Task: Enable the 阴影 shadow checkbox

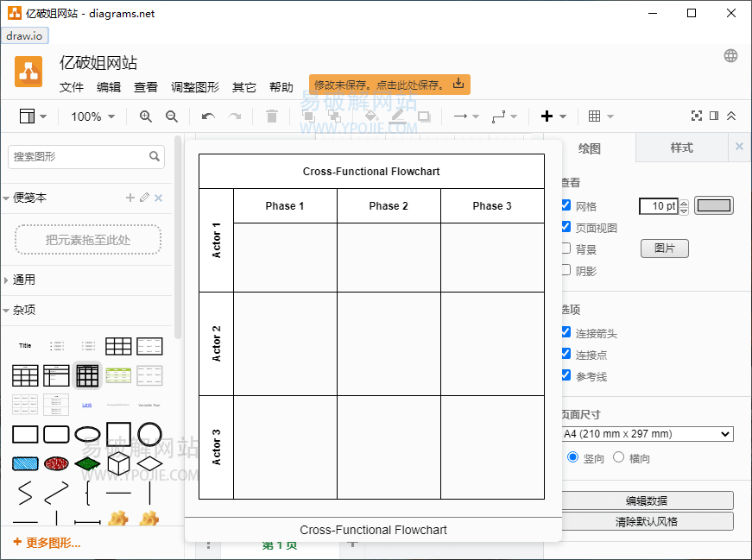Action: [x=566, y=270]
